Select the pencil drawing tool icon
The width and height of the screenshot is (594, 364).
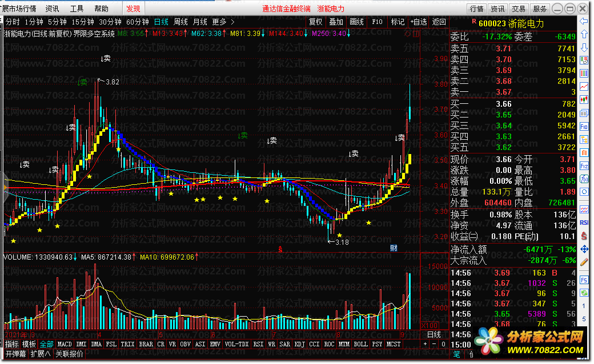click(x=584, y=262)
